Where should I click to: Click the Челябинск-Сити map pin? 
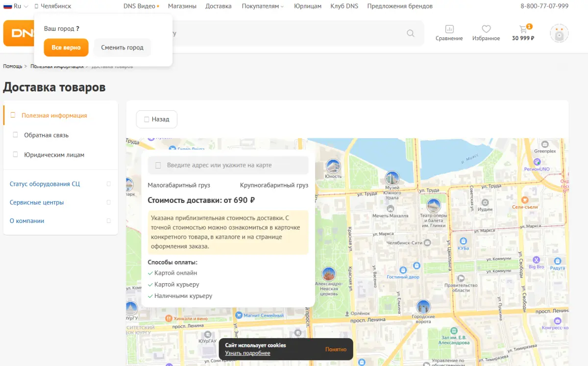click(x=427, y=243)
